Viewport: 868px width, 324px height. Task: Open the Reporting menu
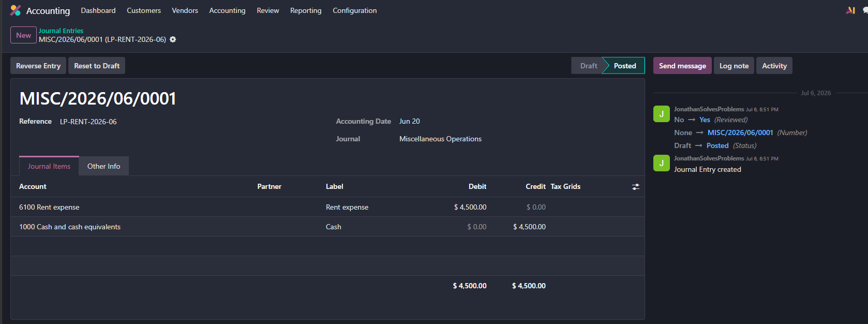pyautogui.click(x=306, y=10)
